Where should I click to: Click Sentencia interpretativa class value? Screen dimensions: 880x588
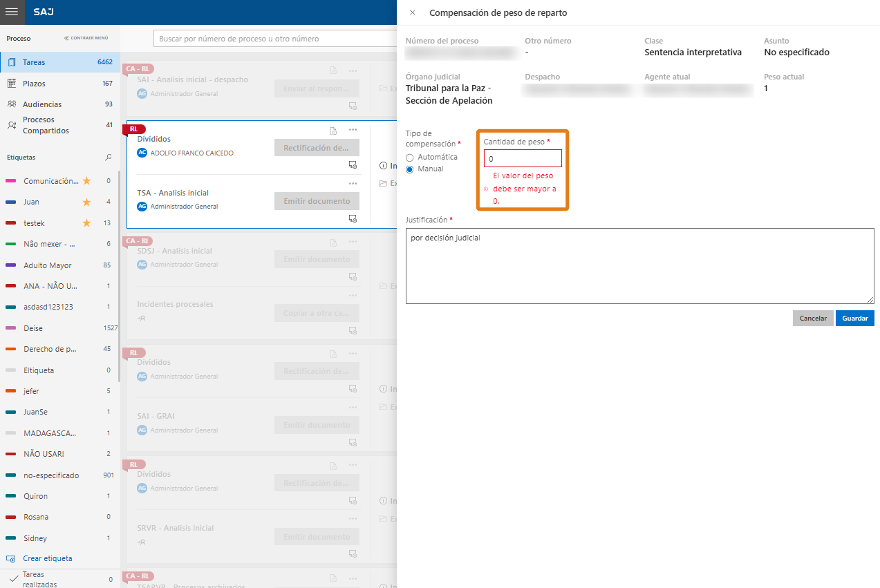point(693,52)
